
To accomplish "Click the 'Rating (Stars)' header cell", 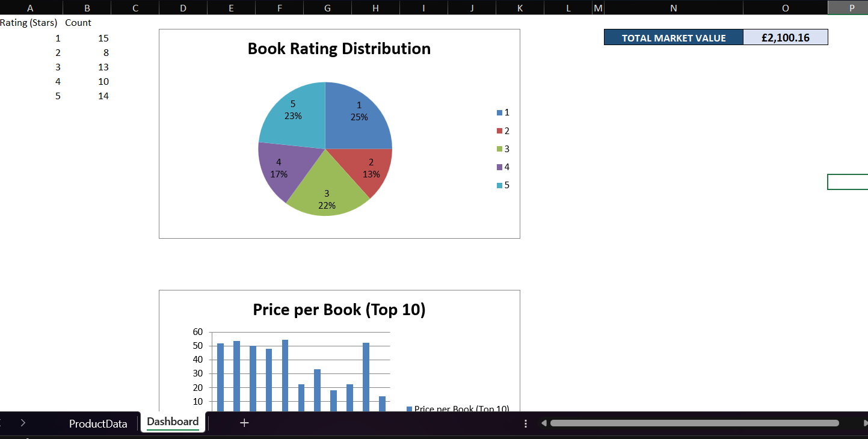I will 30,23.
